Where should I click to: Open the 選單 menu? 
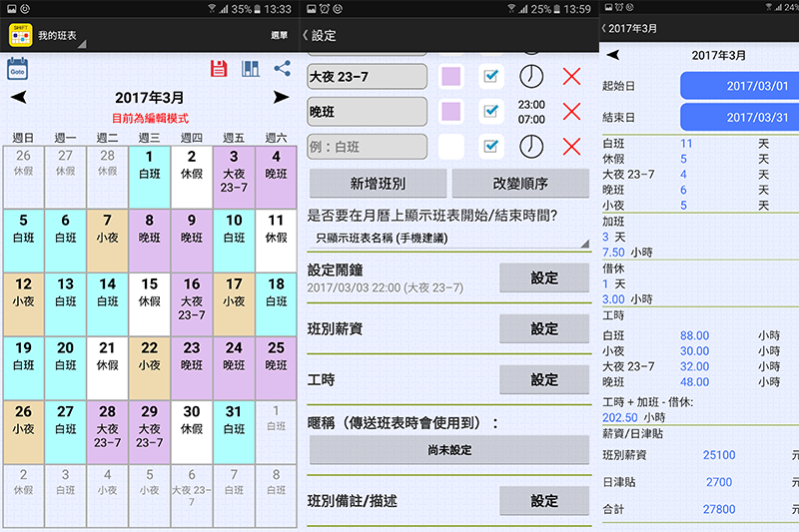[280, 35]
